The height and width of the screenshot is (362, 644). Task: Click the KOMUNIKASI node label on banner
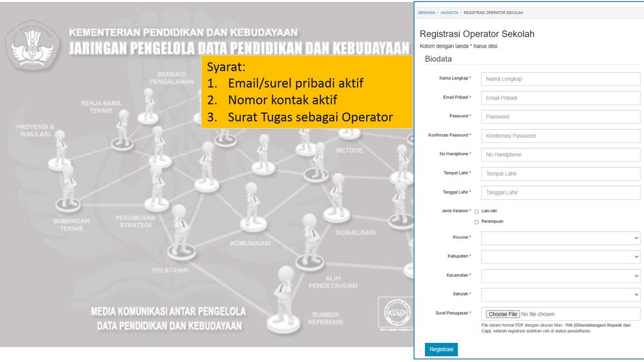[x=250, y=243]
